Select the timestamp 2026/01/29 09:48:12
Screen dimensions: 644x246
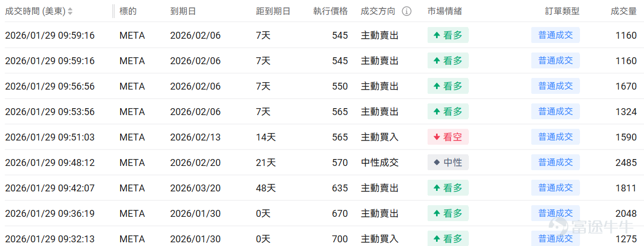click(x=50, y=163)
